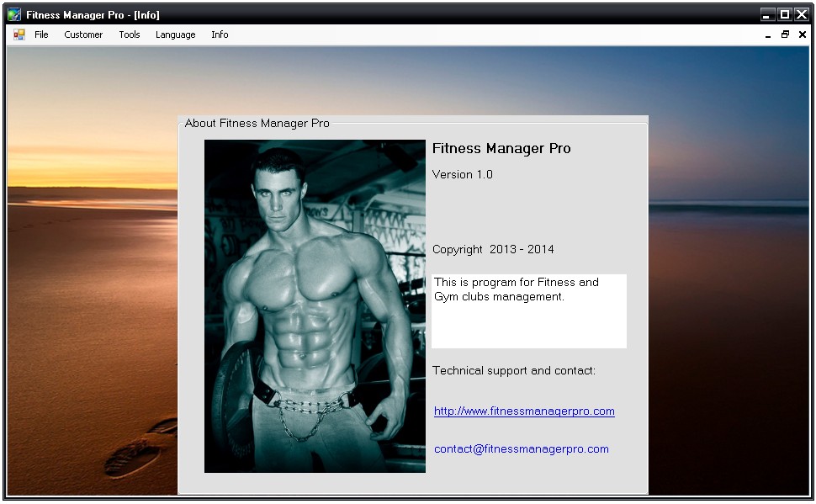Close the Fitness Manager Pro main window

click(x=802, y=14)
